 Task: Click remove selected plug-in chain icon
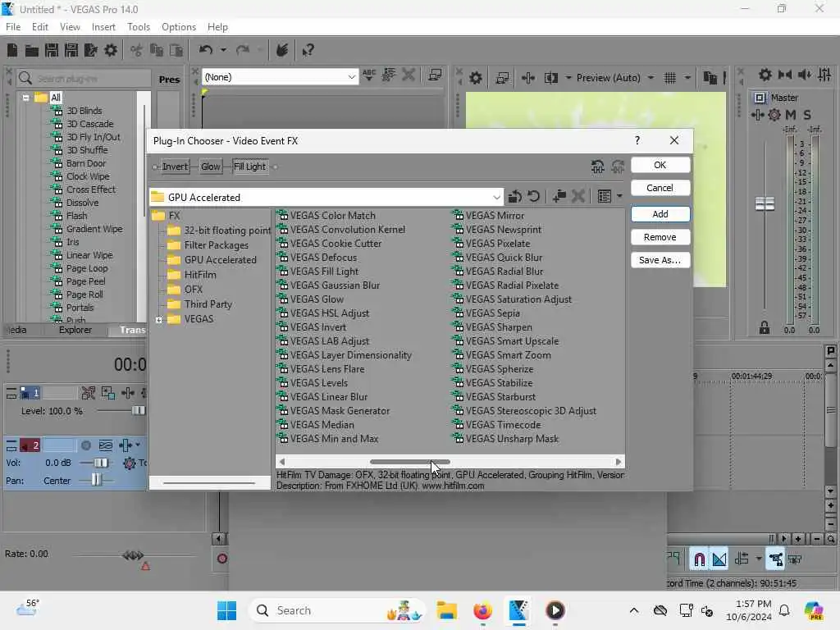[x=617, y=167]
